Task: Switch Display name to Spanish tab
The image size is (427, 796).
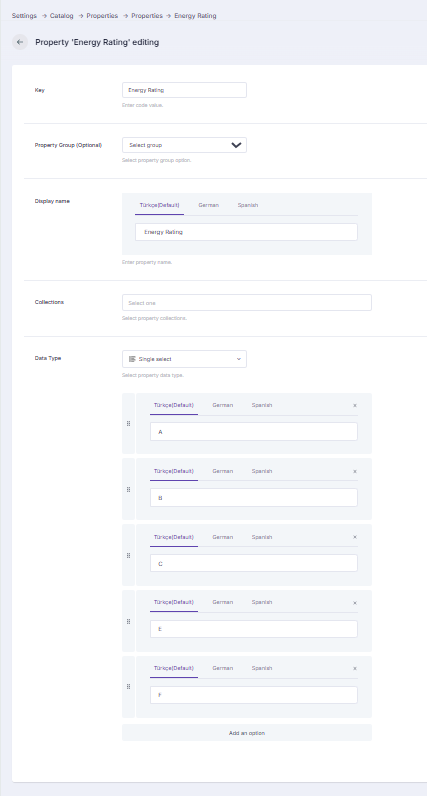Action: coord(248,205)
